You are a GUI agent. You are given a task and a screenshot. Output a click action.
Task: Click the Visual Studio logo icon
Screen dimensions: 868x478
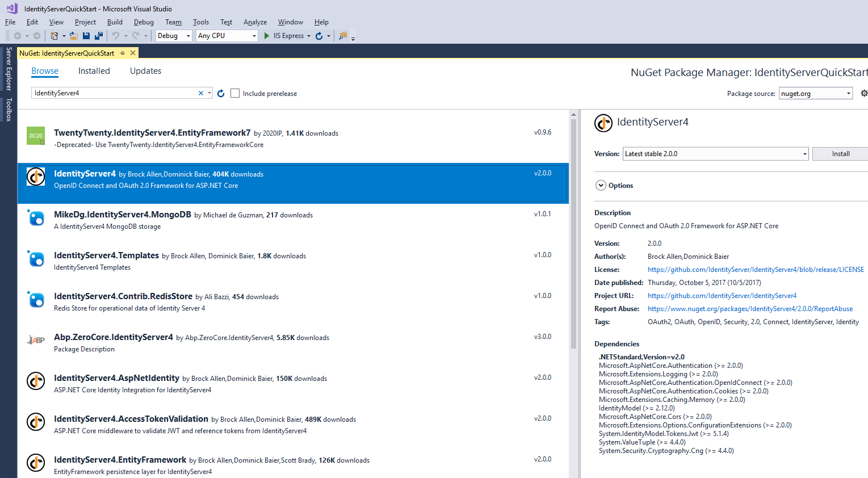(12, 9)
